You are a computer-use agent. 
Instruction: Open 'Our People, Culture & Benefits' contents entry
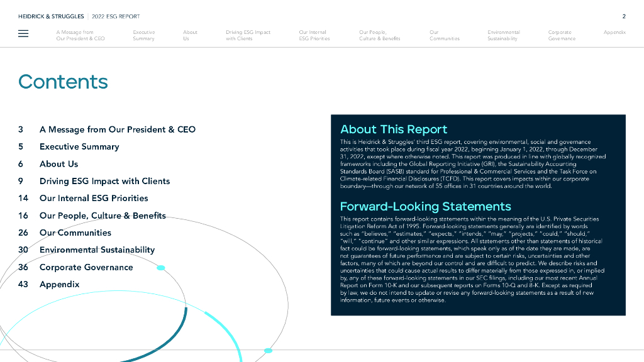(x=103, y=216)
